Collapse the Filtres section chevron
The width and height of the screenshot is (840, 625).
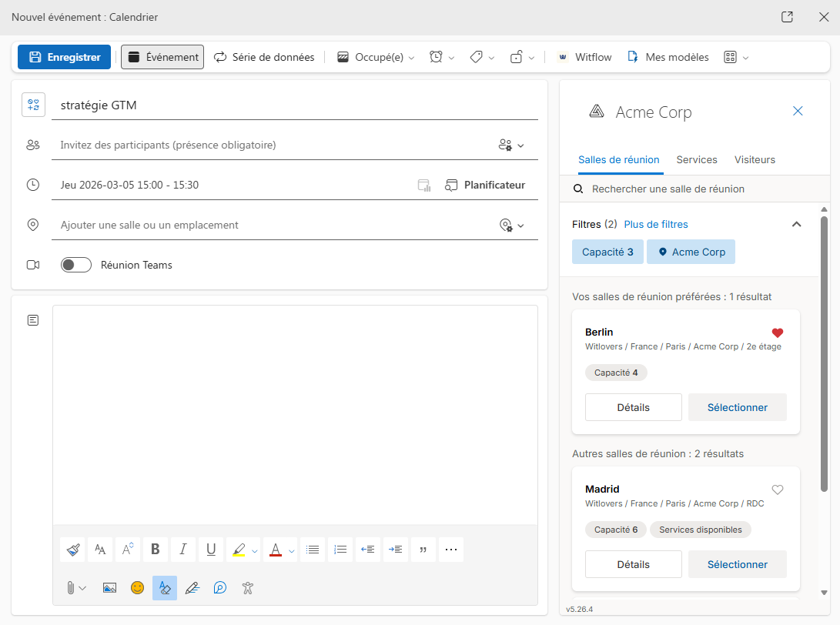point(797,224)
